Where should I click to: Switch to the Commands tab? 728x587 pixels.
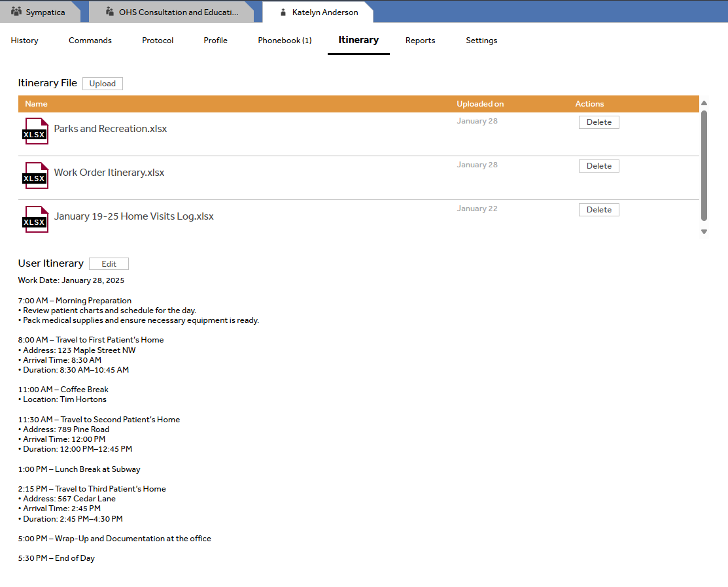tap(90, 41)
